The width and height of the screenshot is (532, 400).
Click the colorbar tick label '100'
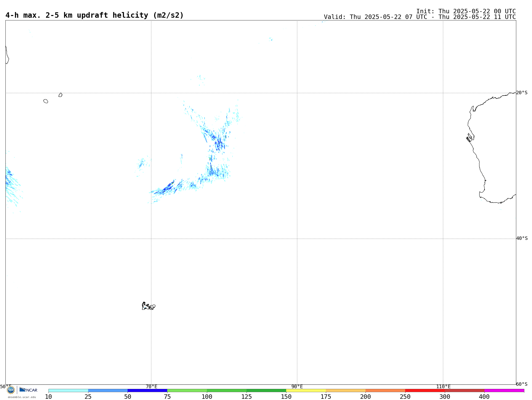207,397
